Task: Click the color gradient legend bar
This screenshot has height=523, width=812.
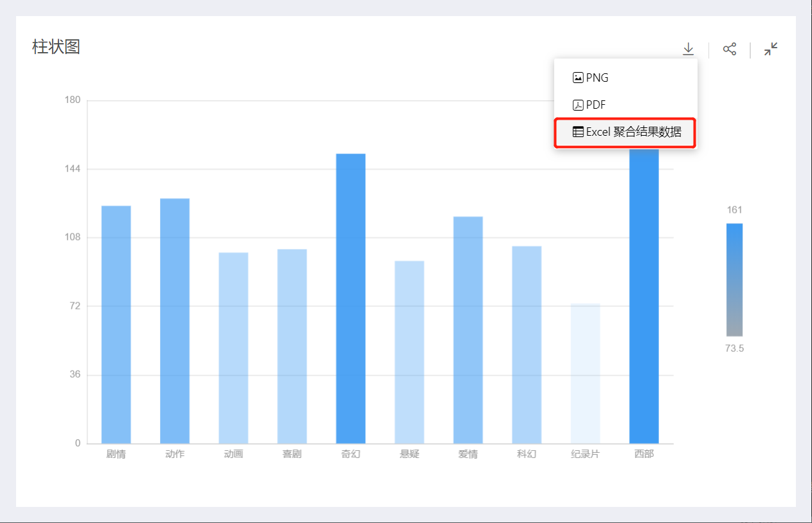Action: click(734, 280)
